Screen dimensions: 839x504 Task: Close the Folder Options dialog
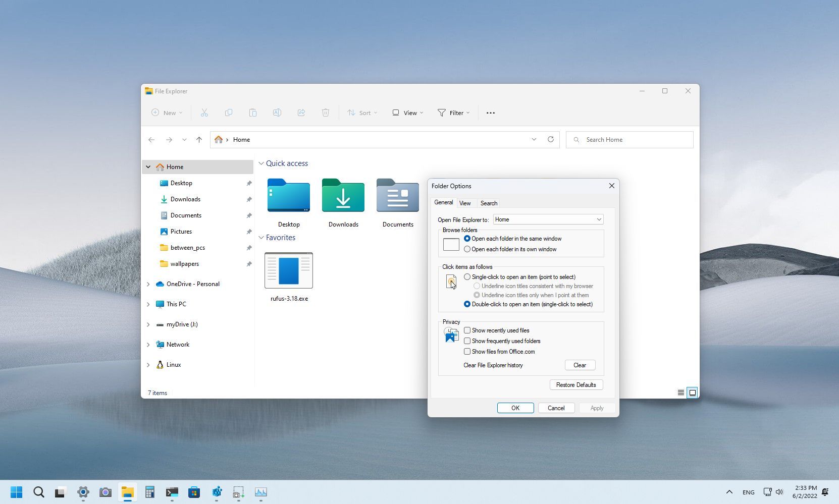coord(611,186)
